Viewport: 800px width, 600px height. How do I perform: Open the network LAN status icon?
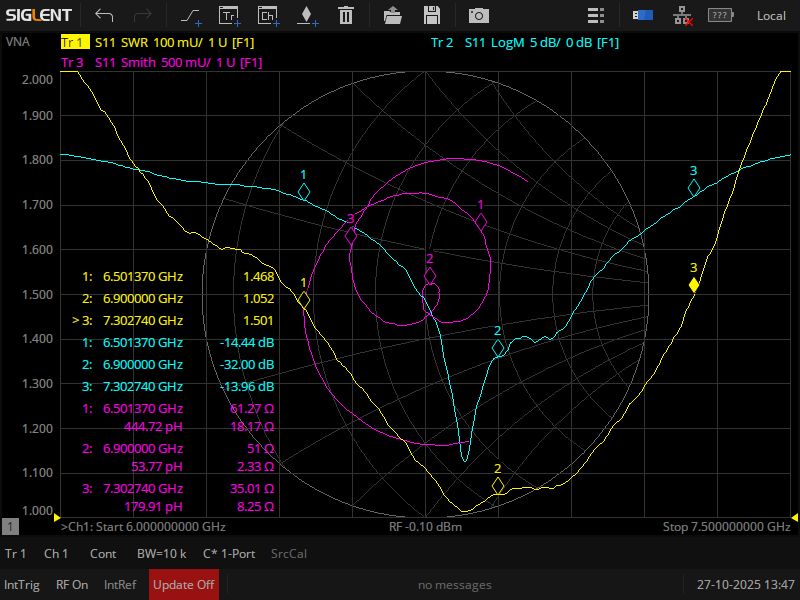(683, 15)
